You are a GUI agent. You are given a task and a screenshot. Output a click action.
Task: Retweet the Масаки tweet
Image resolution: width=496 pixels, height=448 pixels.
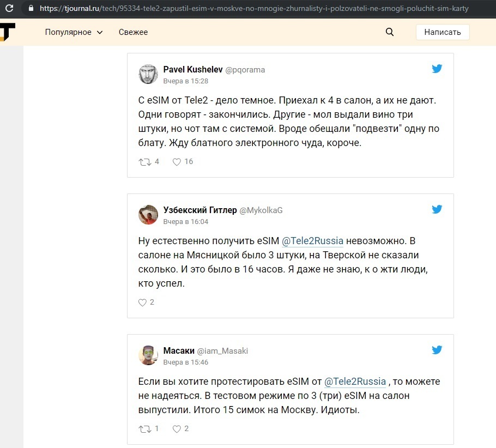(x=145, y=429)
